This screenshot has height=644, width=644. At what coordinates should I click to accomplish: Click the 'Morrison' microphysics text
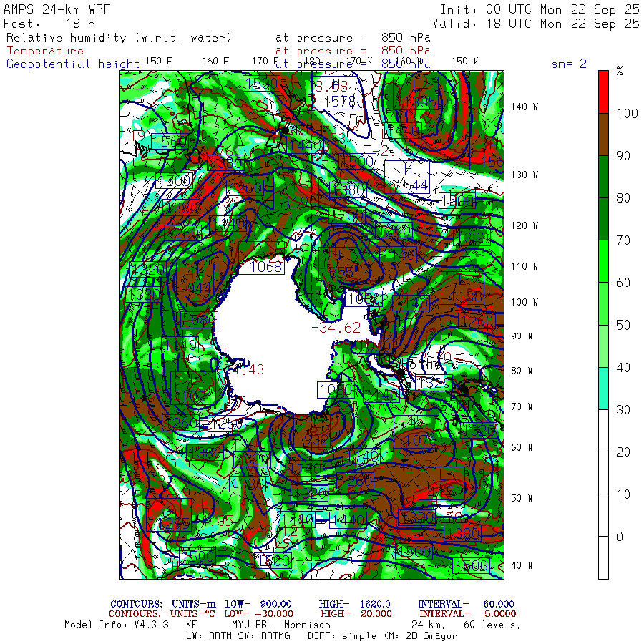(307, 625)
